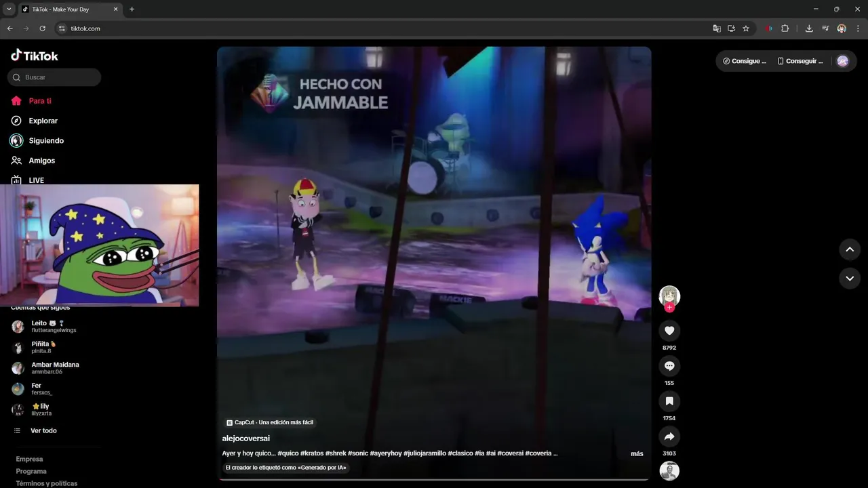
Task: Click the Buscar search field
Action: click(x=54, y=77)
